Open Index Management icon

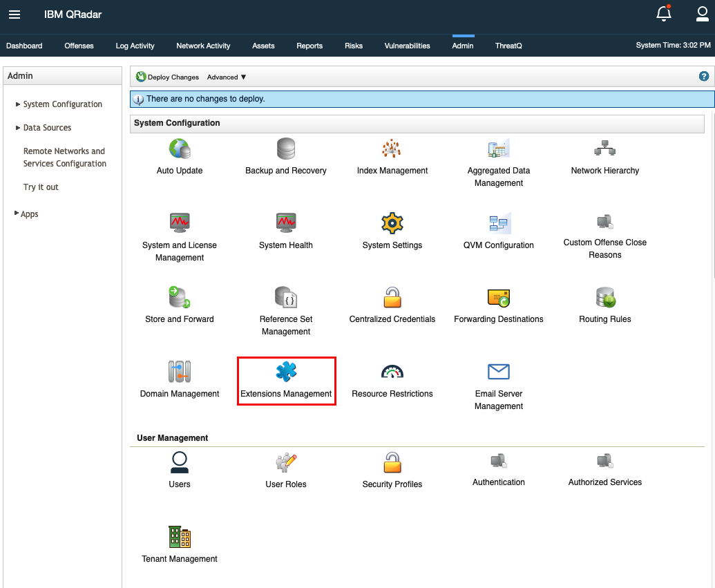(x=392, y=149)
